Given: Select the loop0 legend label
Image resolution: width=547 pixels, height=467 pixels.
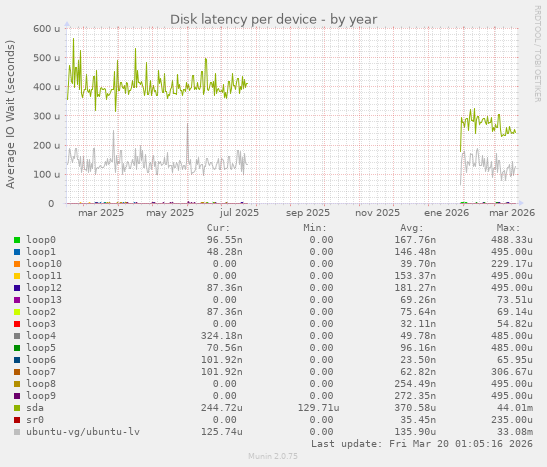Looking at the screenshot, I should (41, 240).
